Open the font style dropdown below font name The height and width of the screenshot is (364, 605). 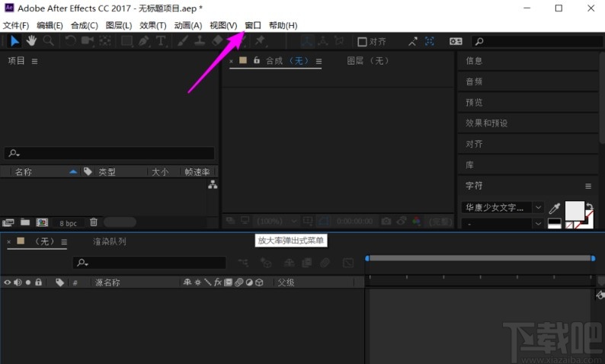tap(502, 224)
